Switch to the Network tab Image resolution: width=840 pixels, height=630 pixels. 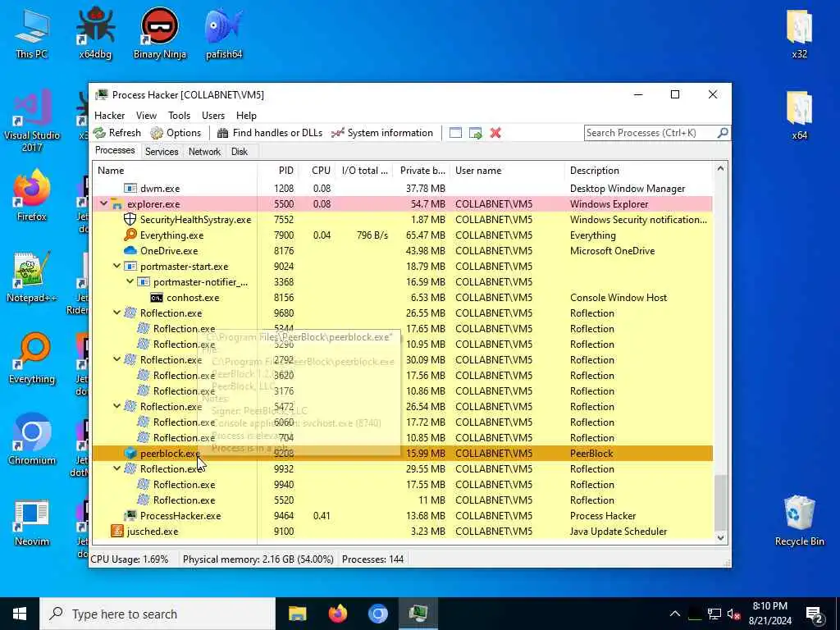click(x=204, y=152)
